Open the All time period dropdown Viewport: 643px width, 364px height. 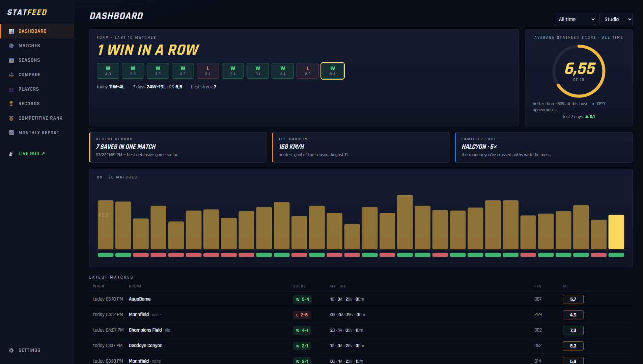point(575,19)
